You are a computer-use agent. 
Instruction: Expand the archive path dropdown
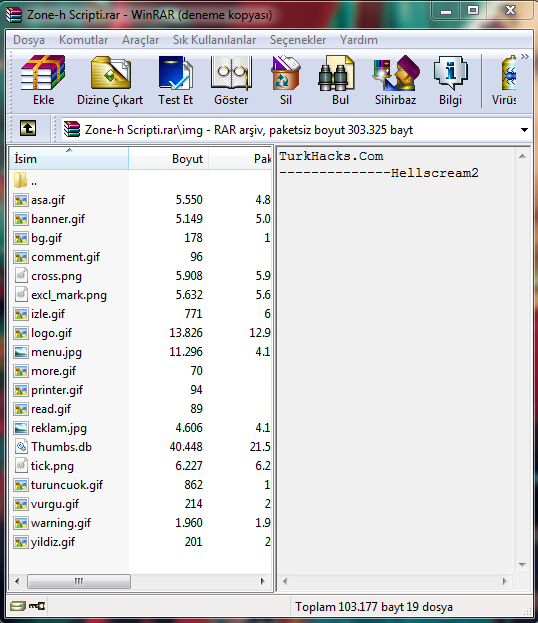click(524, 130)
